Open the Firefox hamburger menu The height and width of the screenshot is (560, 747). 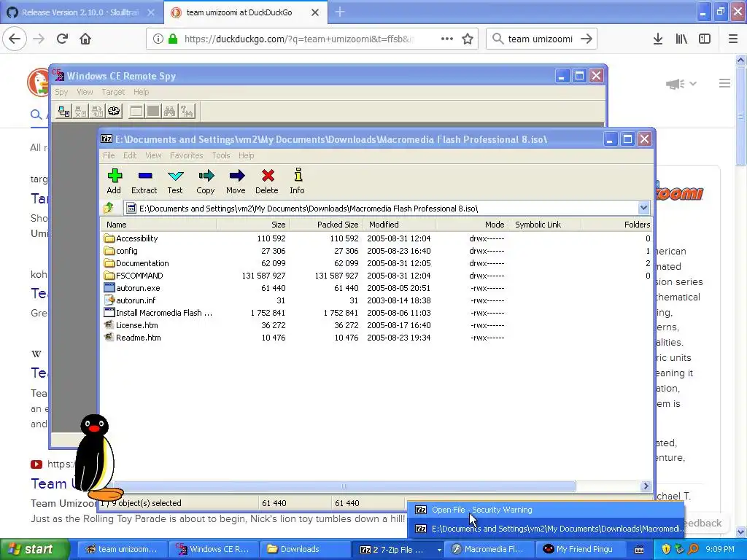point(733,39)
